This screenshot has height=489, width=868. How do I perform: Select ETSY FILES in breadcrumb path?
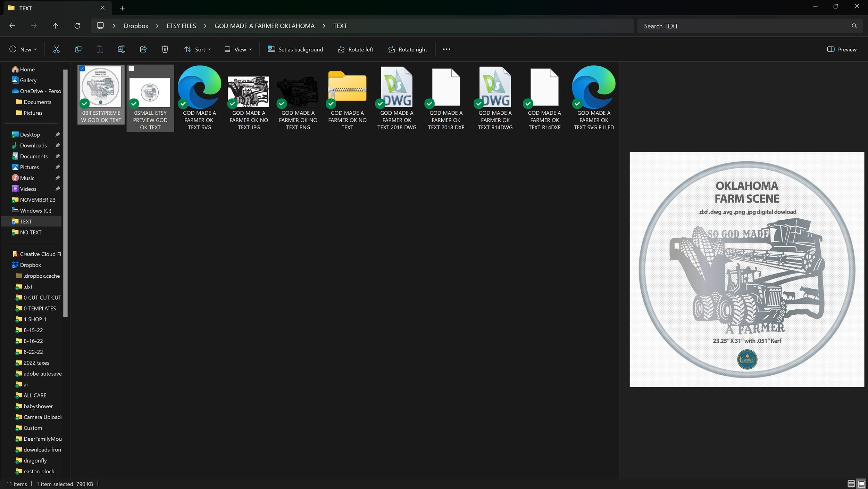click(x=181, y=26)
